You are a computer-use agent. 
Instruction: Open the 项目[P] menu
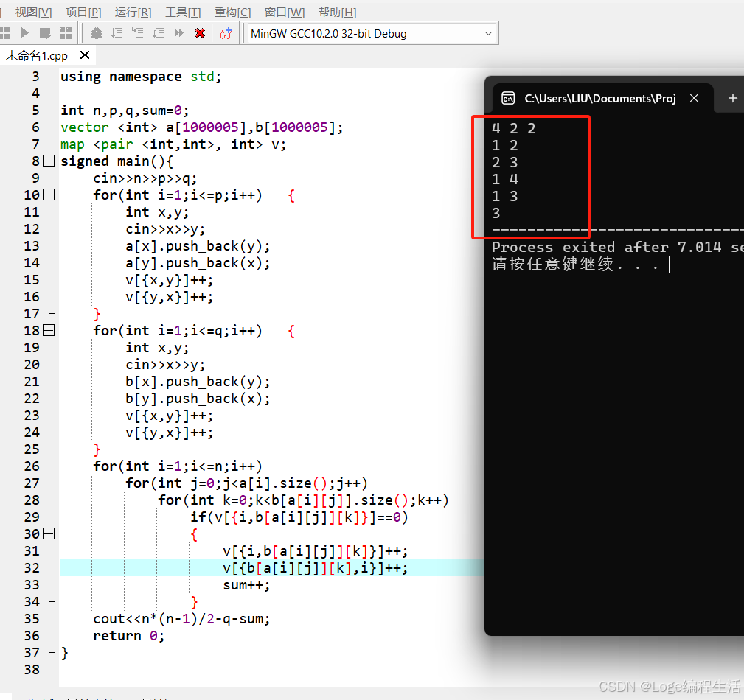(83, 13)
